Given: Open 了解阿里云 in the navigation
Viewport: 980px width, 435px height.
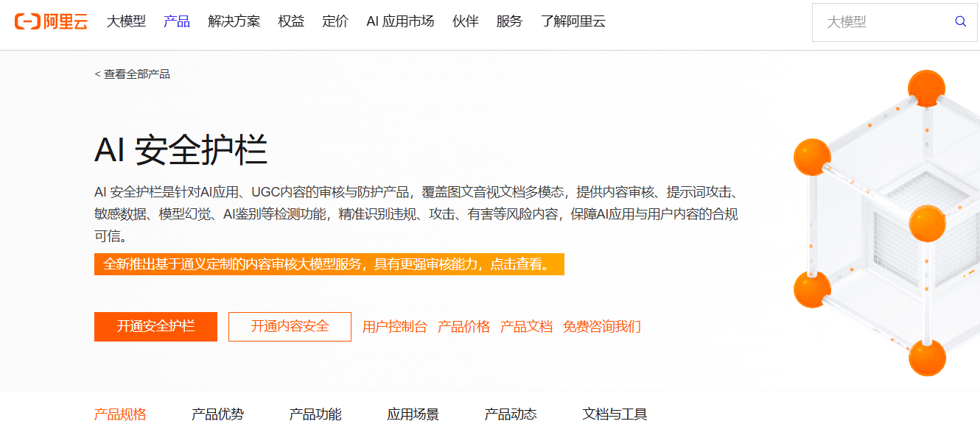Looking at the screenshot, I should coord(573,21).
